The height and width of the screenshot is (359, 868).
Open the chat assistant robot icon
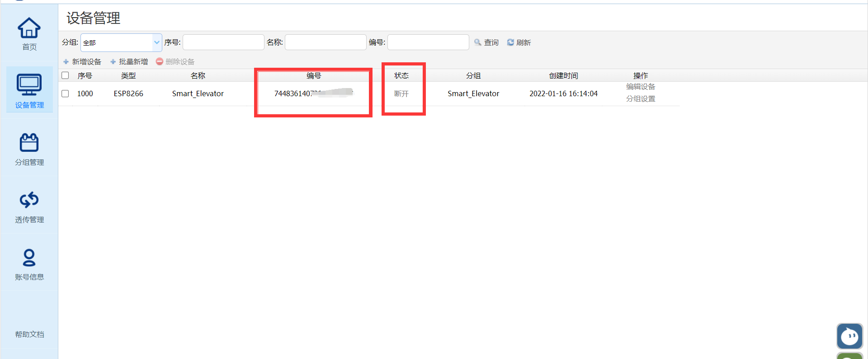point(849,336)
